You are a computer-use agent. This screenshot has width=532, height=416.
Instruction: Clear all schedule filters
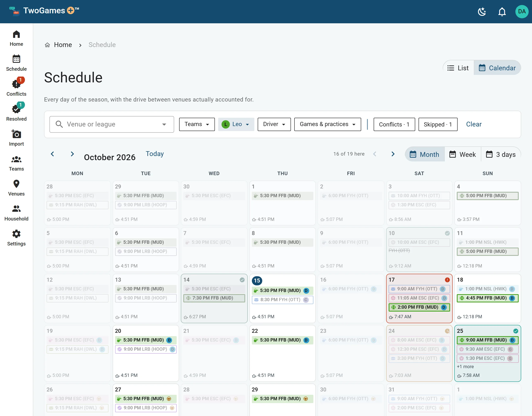tap(474, 124)
